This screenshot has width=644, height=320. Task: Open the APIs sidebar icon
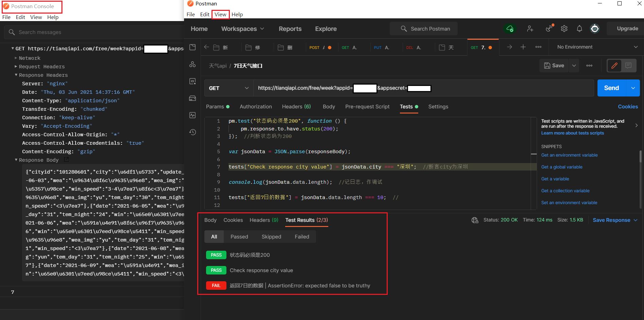pos(192,64)
